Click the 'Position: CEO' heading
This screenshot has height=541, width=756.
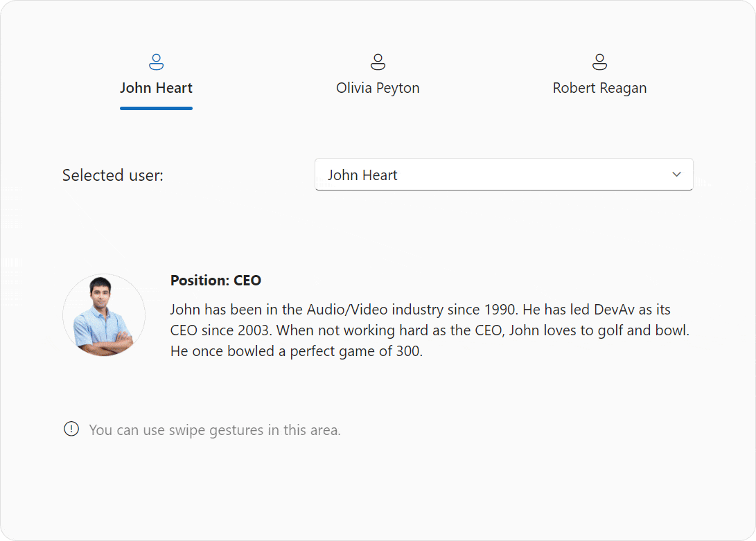pos(216,281)
